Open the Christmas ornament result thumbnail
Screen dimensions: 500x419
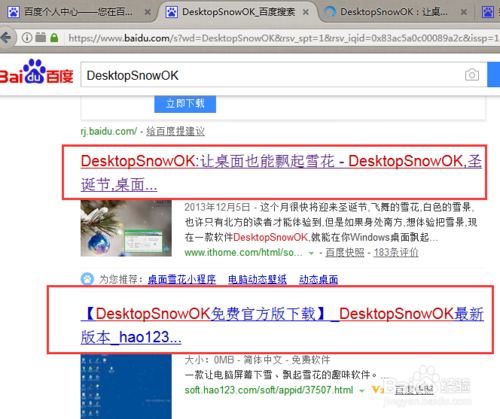click(126, 228)
